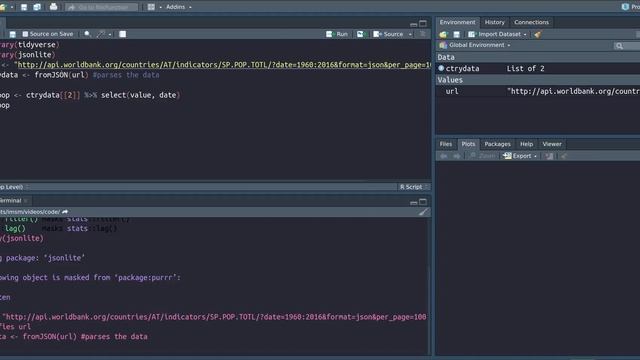
Task: Clear console with the broom icon
Action: [x=423, y=211]
